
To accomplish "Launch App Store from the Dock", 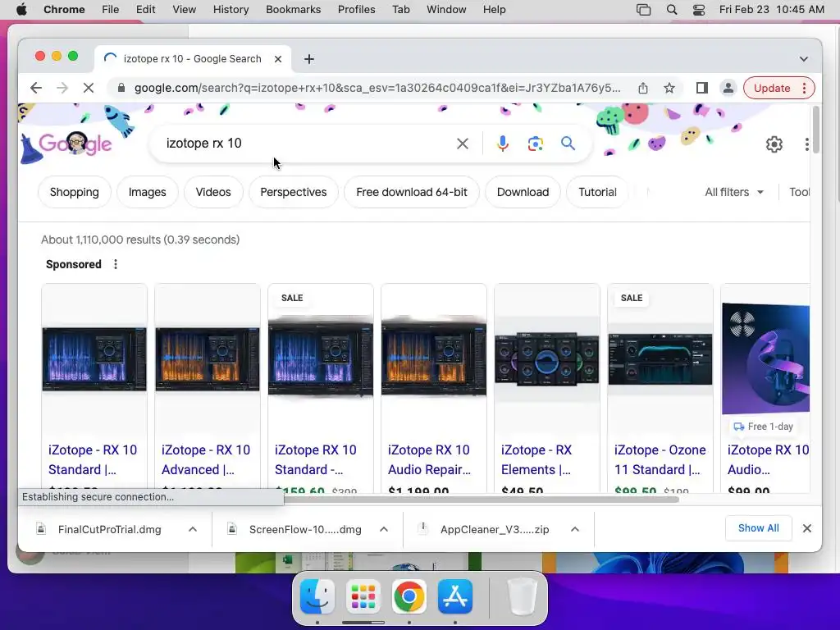I will [454, 596].
